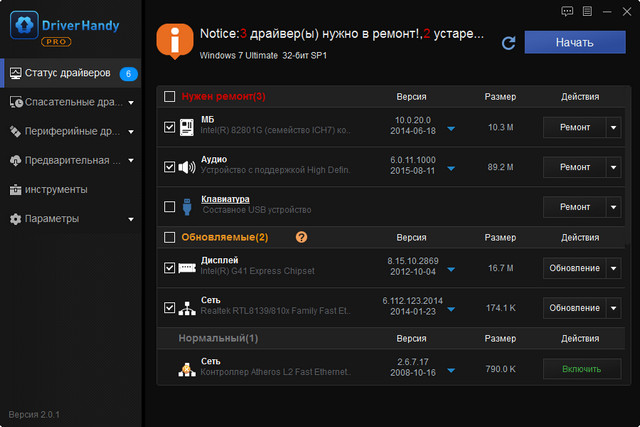Viewport: 640px width, 427px height.
Task: Click the orange question mark help icon
Action: pos(301,237)
